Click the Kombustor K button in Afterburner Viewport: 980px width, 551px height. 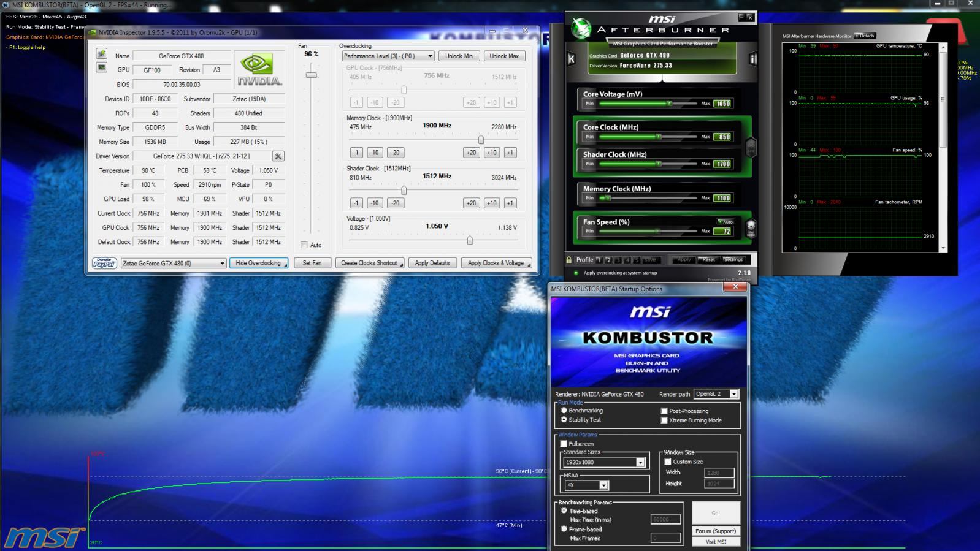(572, 59)
